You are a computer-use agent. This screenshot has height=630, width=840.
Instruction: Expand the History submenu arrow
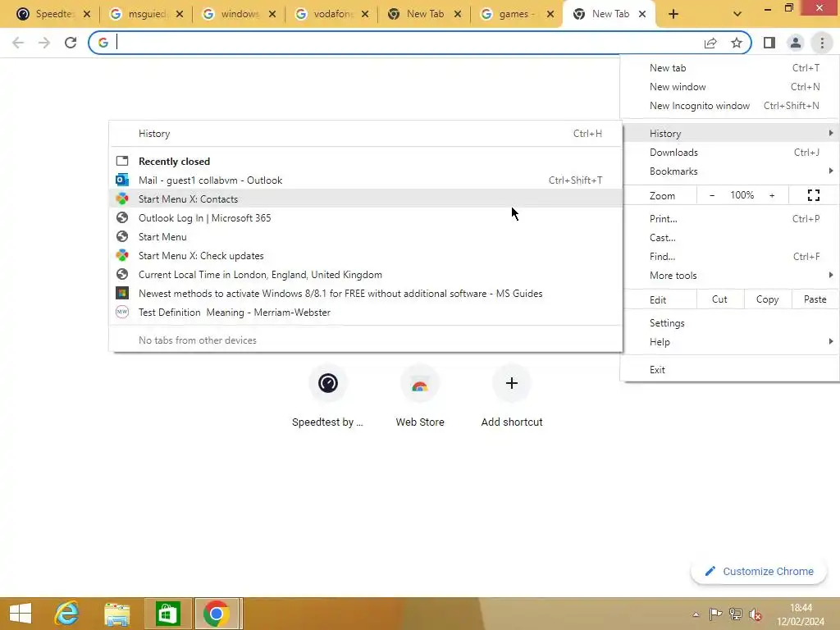830,133
